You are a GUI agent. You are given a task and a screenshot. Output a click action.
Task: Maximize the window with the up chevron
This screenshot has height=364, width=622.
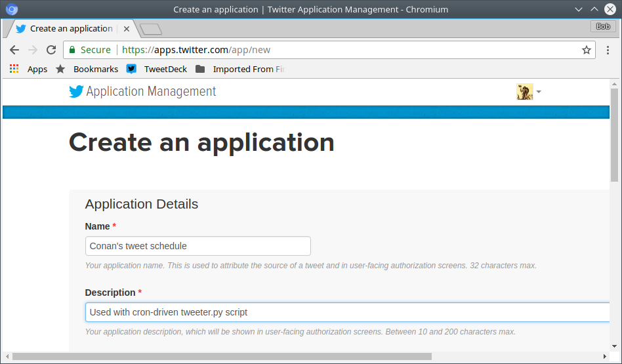tap(594, 9)
